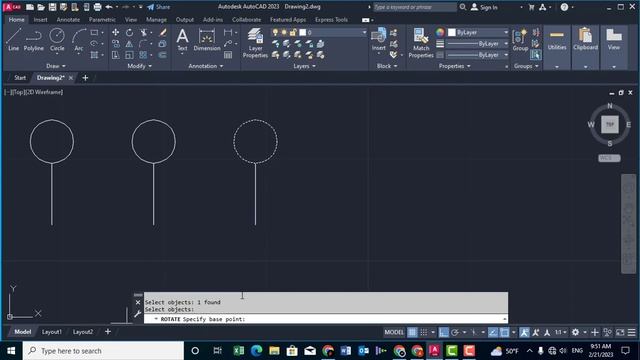The height and width of the screenshot is (360, 640).
Task: Click the WCS label under ViewCube
Action: tap(609, 158)
